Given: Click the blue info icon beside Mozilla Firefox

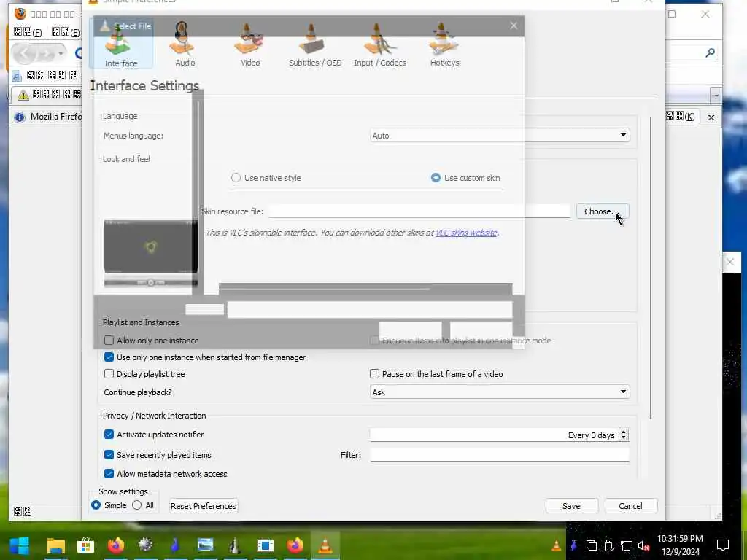Looking at the screenshot, I should tap(20, 117).
